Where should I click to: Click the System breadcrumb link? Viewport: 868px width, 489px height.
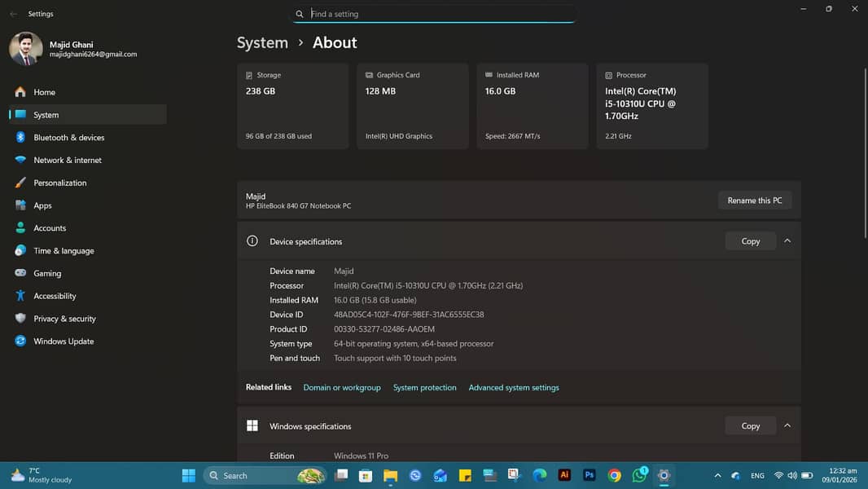coord(262,43)
